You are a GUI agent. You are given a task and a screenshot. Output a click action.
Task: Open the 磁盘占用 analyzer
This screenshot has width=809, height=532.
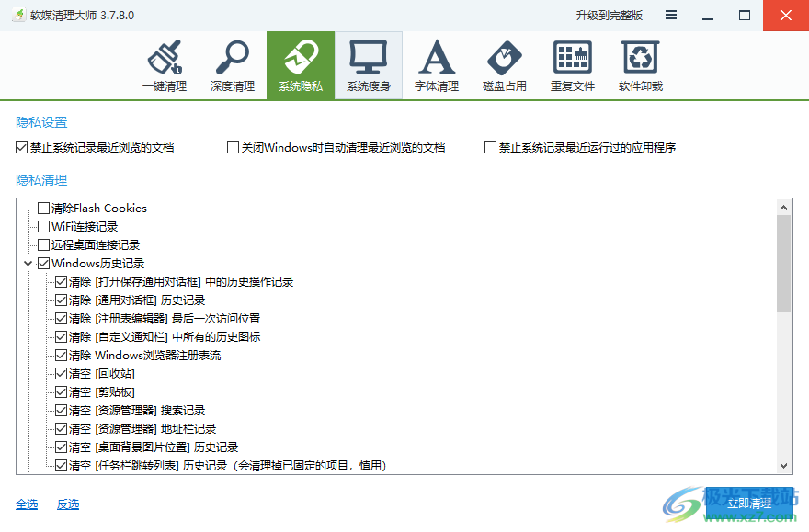[504, 64]
